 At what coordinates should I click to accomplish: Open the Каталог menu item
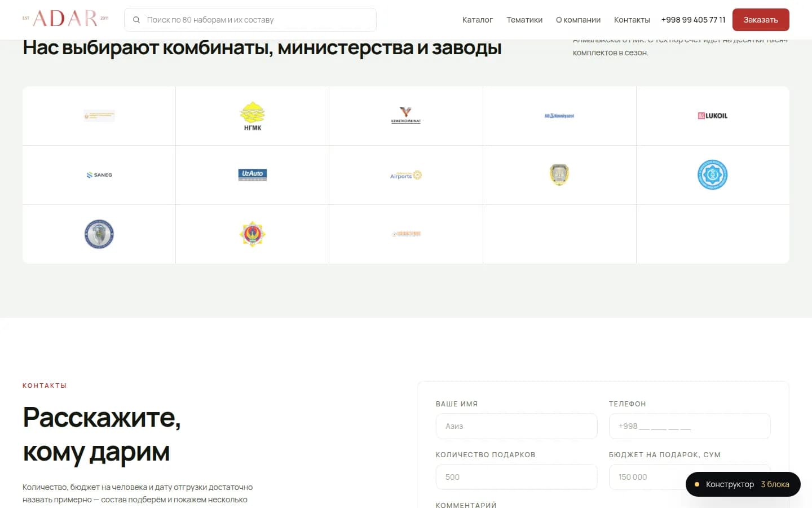[478, 20]
